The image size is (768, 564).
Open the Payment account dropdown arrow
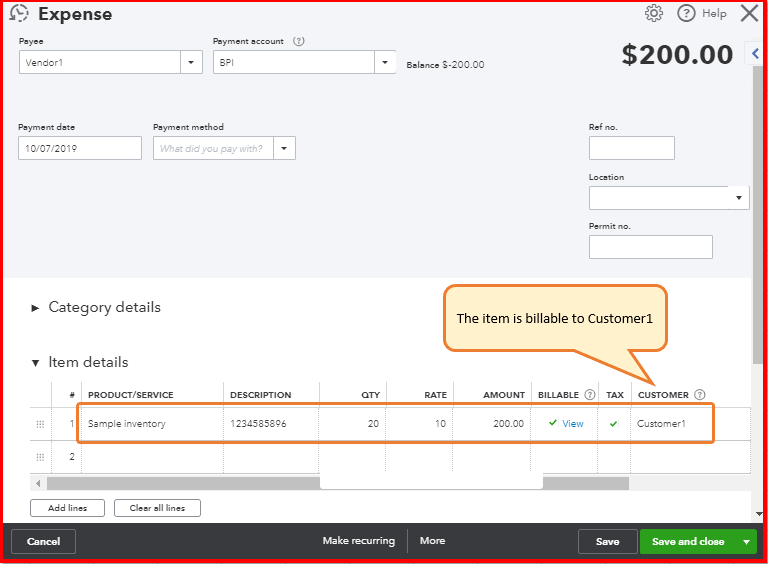[x=385, y=63]
